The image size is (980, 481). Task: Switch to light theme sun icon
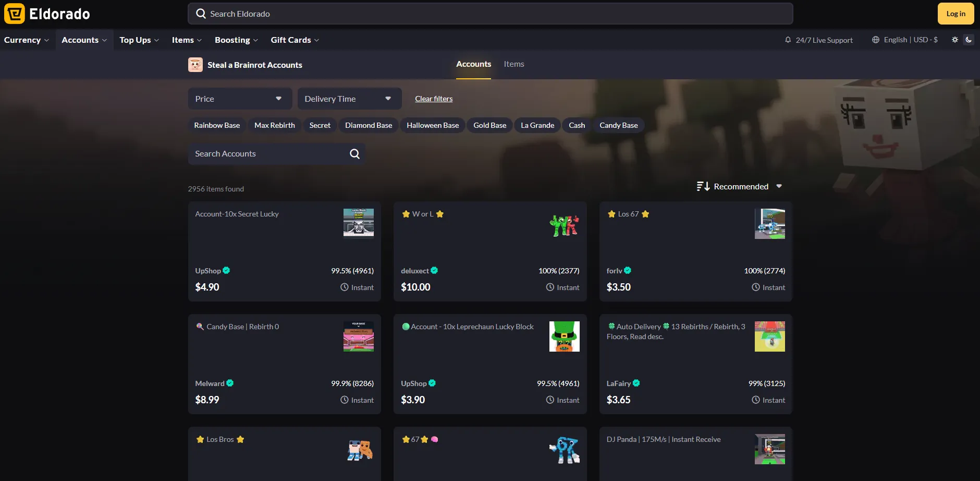pos(954,40)
